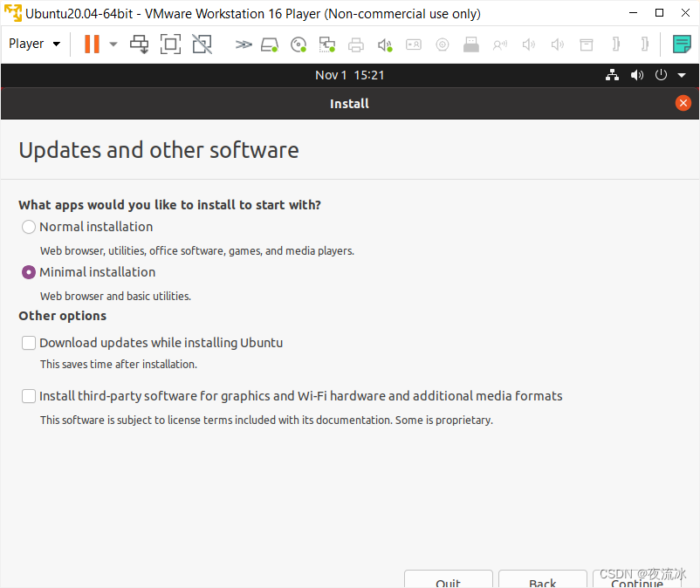Expand the Ubuntu system menu arrow
The height and width of the screenshot is (588, 700).
(682, 75)
